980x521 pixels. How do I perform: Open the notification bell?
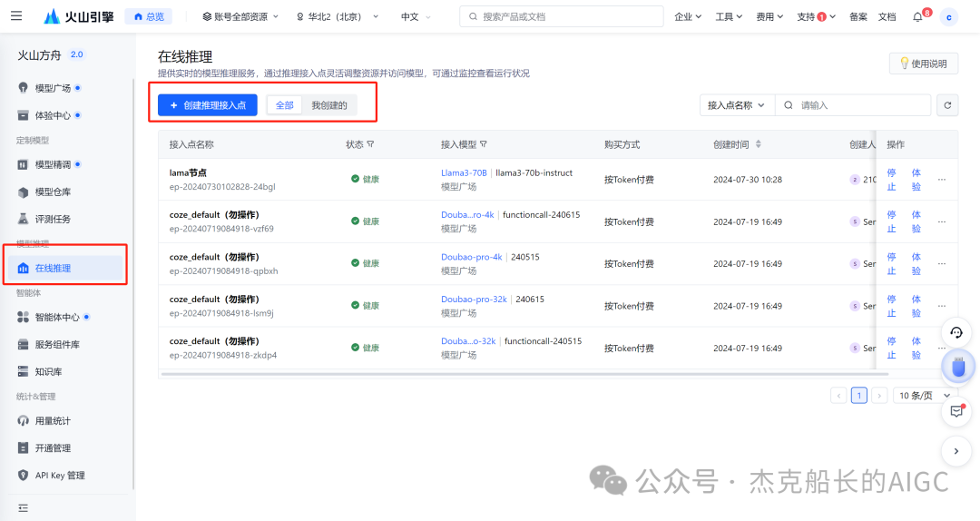(x=918, y=17)
